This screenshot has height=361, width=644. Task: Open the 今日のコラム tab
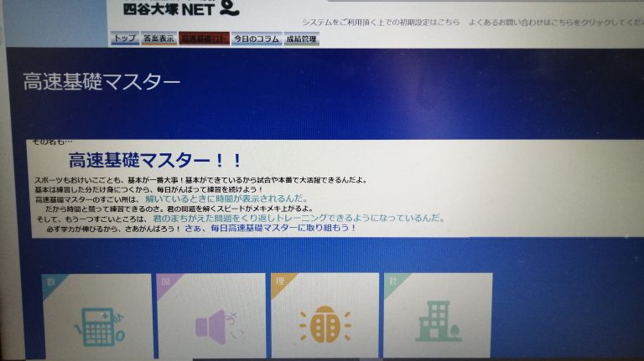[257, 39]
